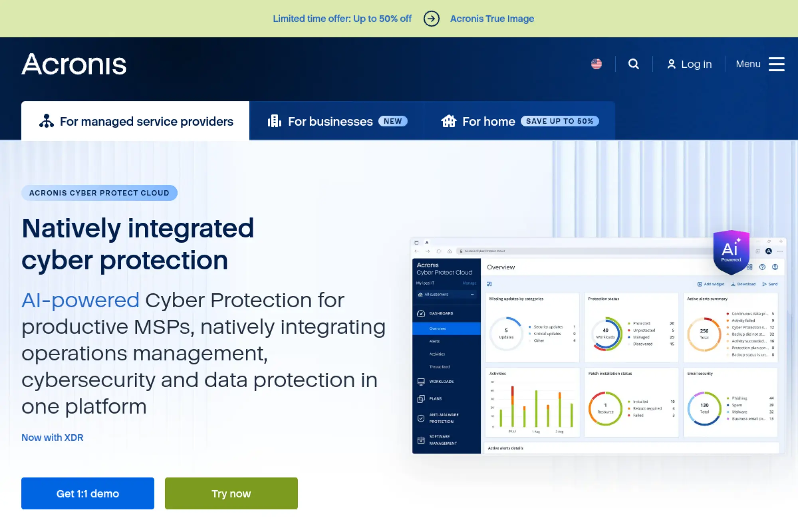Open the help question-mark icon
Viewport: 798px width, 532px height.
point(762,267)
